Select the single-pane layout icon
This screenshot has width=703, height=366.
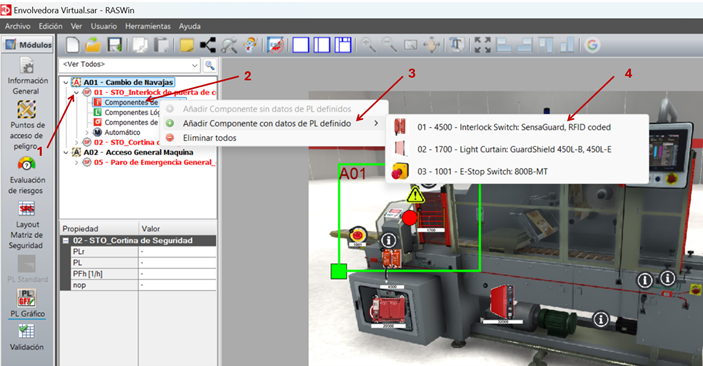click(x=300, y=45)
